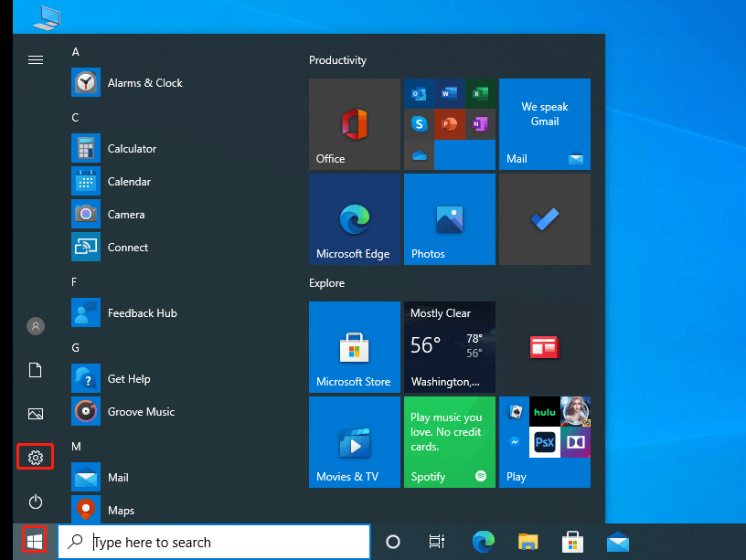
Task: Open Calculator from the app list
Action: [x=132, y=149]
